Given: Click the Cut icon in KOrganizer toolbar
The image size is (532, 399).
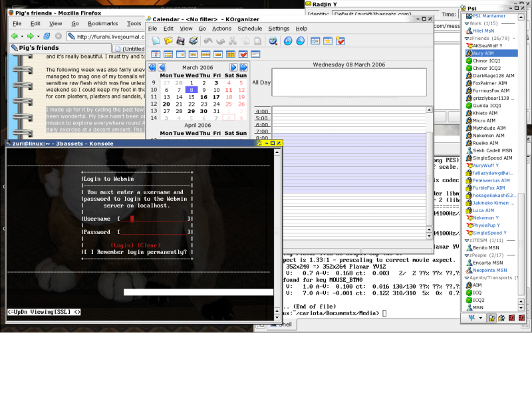Looking at the screenshot, I should pos(231,41).
